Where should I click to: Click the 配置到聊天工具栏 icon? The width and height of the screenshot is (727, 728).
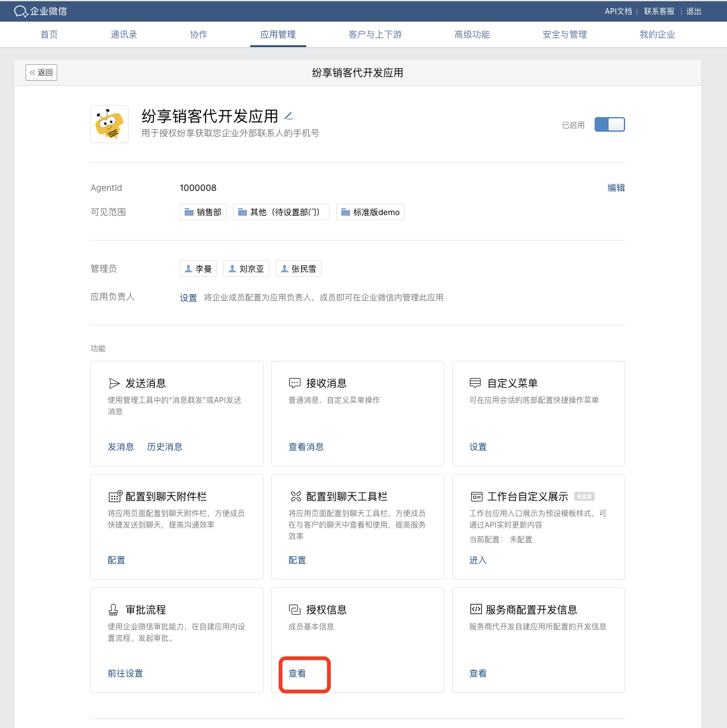[x=295, y=496]
